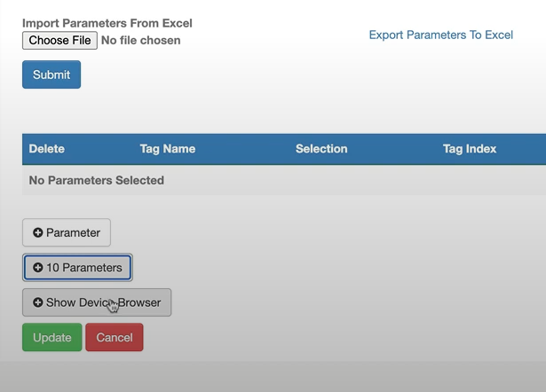Show the Device Browser panel
The image size is (546, 392).
(97, 302)
